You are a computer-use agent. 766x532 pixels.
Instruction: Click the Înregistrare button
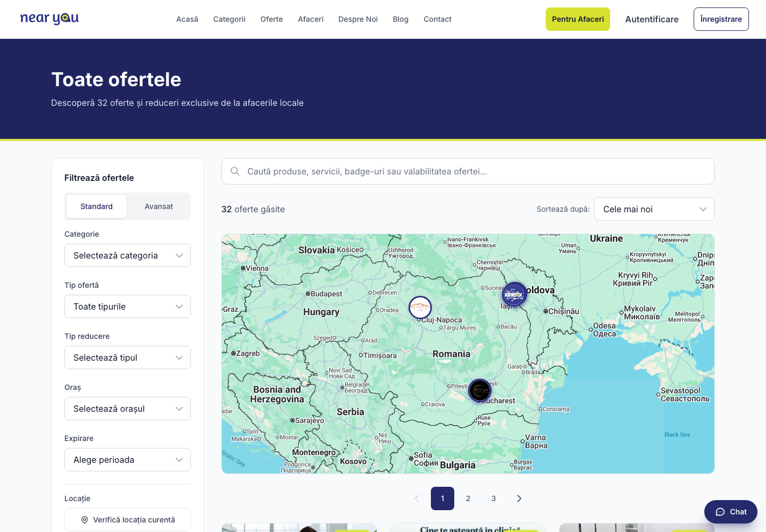[721, 19]
